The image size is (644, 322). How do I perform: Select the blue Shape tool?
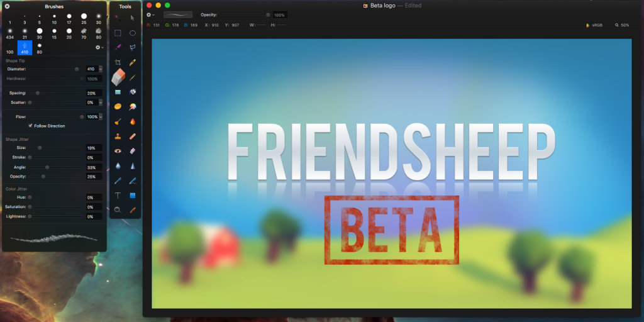point(133,196)
